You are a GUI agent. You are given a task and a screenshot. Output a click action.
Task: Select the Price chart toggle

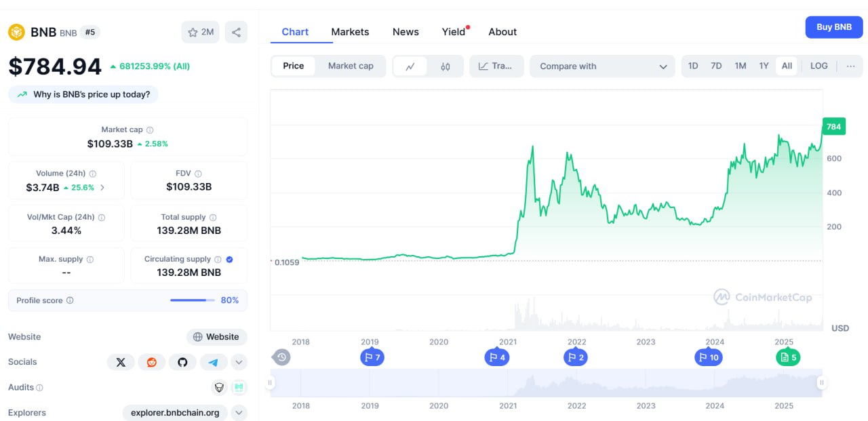point(294,66)
